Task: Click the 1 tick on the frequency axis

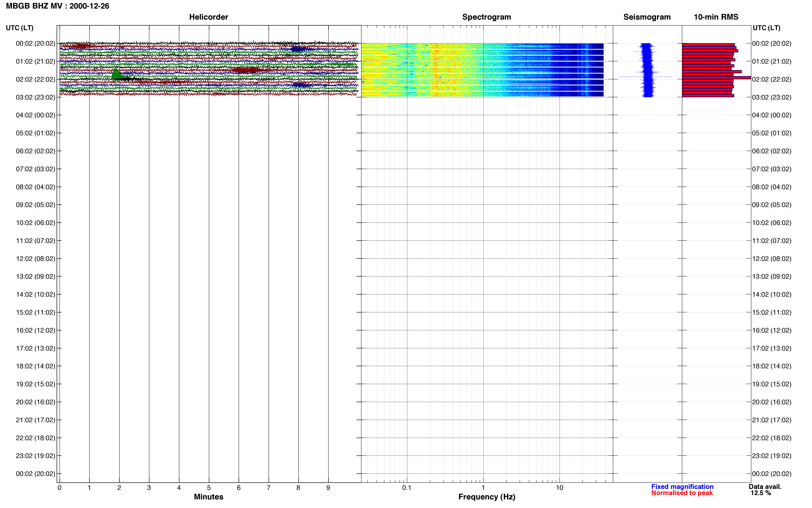Action: (483, 487)
